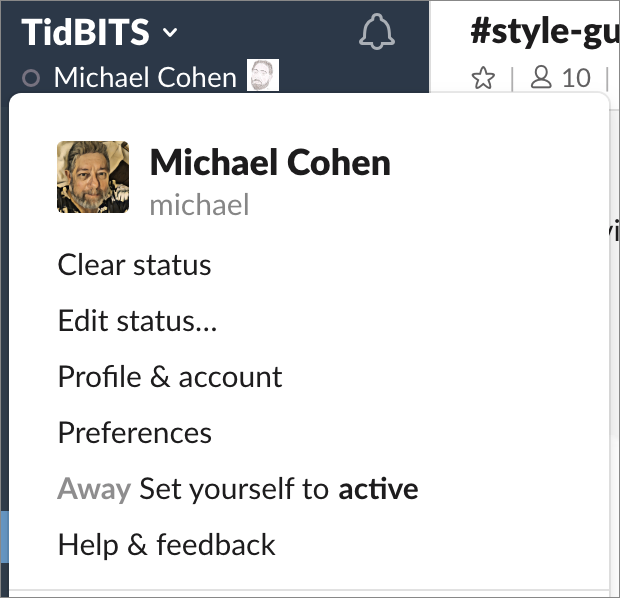Screen dimensions: 620x598
Task: Click the #style-guide channel title
Action: [545, 32]
